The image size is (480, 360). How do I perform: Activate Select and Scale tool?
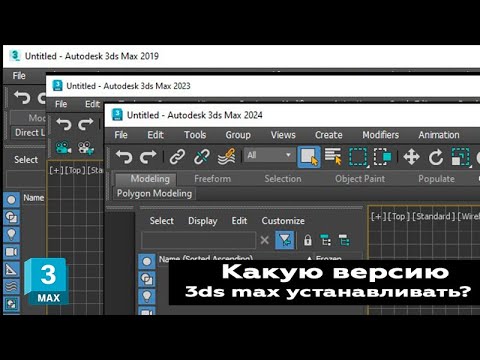pyautogui.click(x=460, y=157)
